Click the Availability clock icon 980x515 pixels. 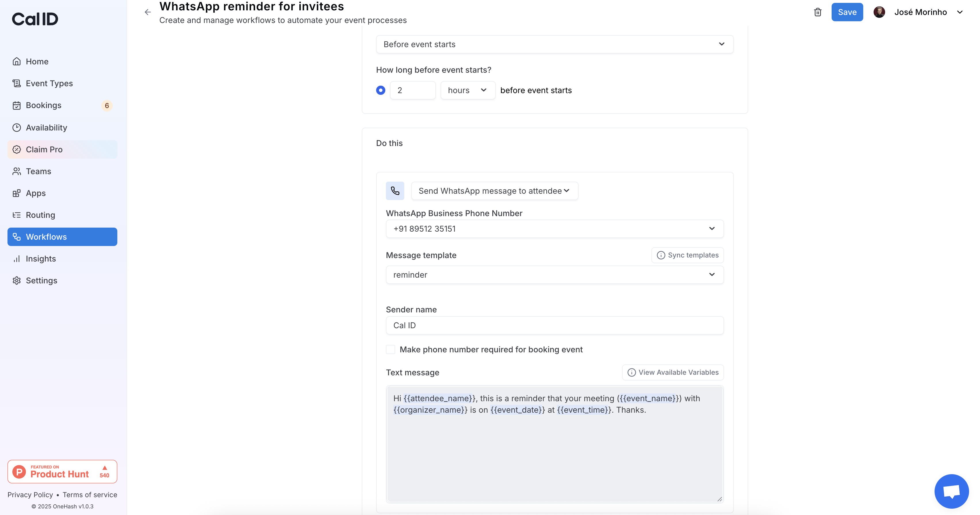pos(16,128)
